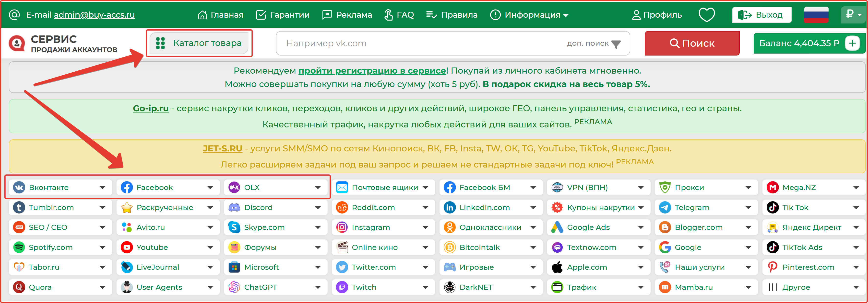
Task: Click the ChatGPT icon
Action: point(234,287)
